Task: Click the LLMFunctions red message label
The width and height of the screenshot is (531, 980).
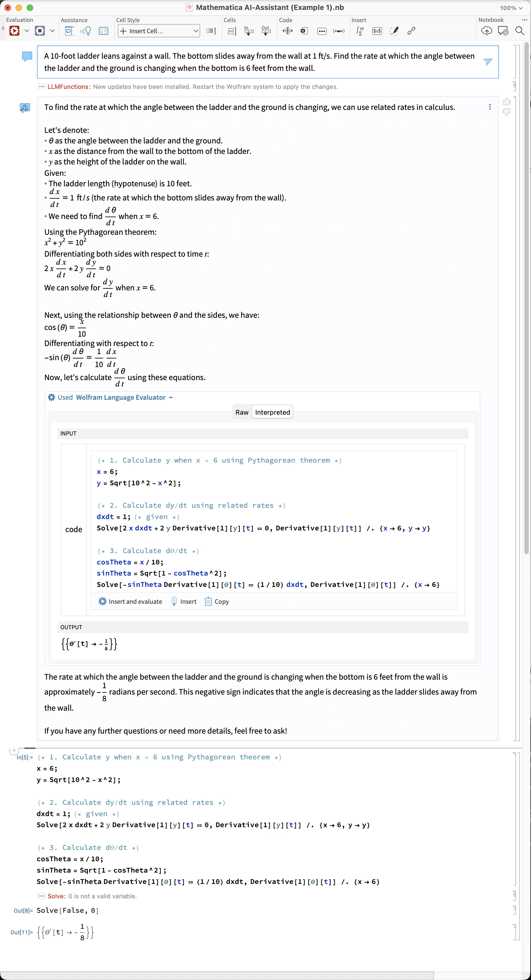Action: pyautogui.click(x=68, y=87)
